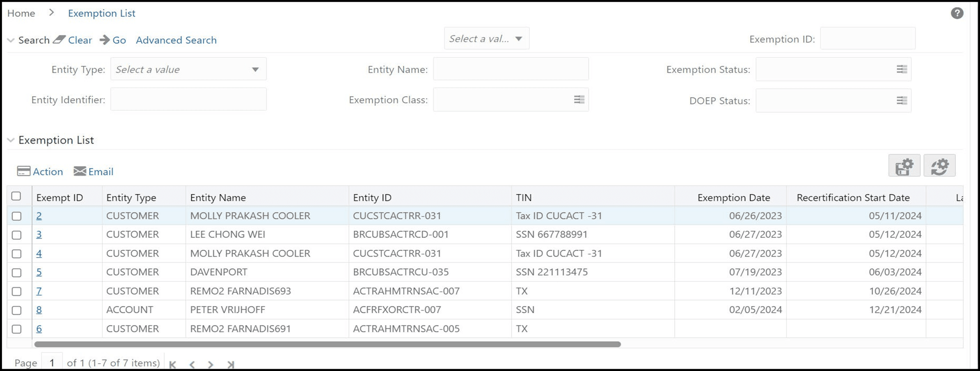
Task: Collapse the Search section
Action: 10,40
